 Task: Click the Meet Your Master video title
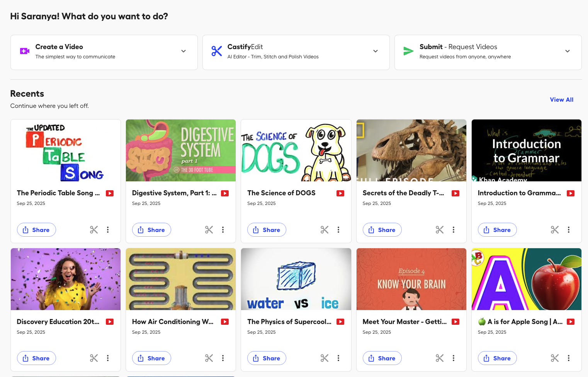pyautogui.click(x=404, y=322)
